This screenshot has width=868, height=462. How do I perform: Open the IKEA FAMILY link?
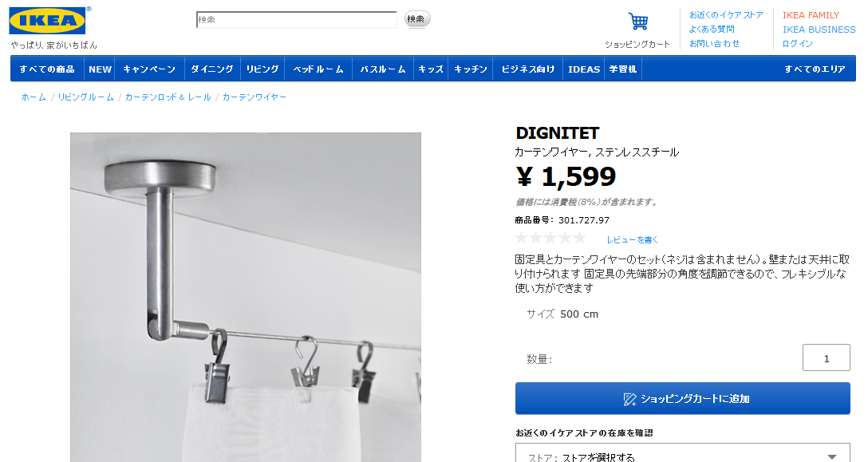[x=811, y=15]
